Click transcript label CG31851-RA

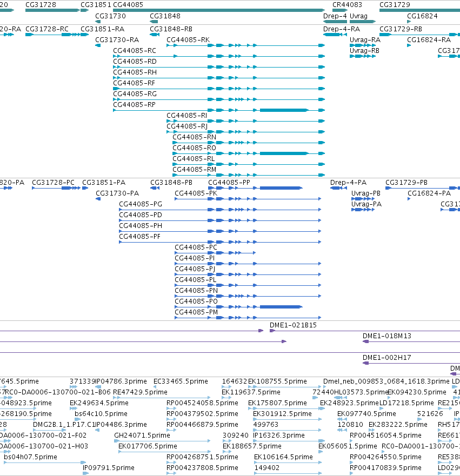[x=102, y=29]
